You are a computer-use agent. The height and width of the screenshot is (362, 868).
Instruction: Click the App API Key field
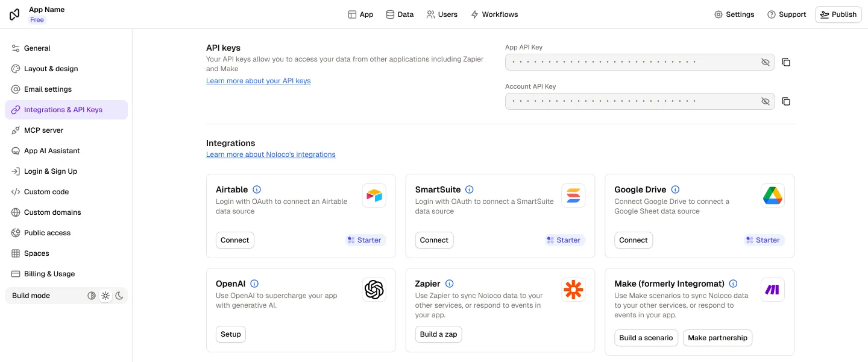[x=640, y=62]
